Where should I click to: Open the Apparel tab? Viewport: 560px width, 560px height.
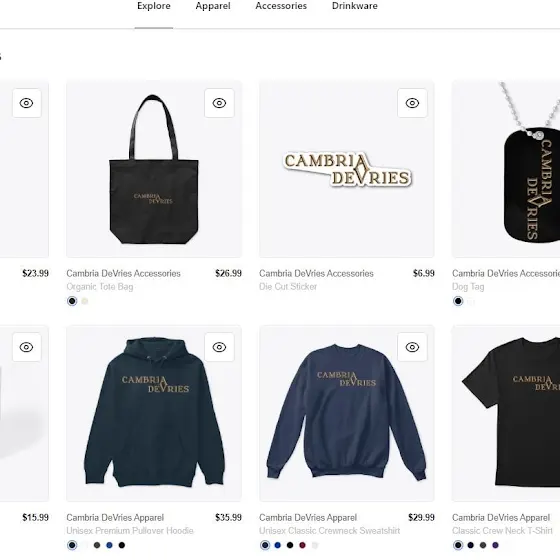(x=213, y=6)
